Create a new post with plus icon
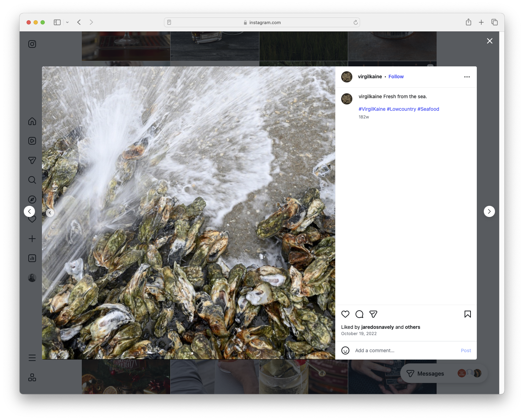 32,239
